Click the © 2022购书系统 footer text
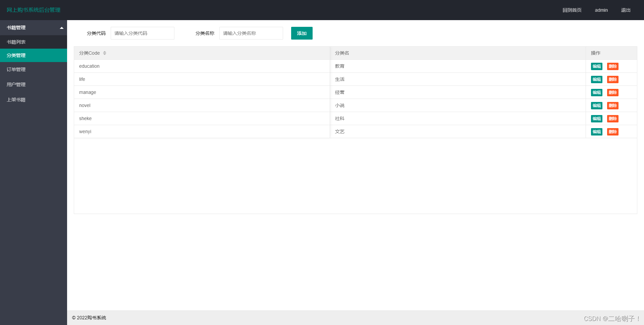Viewport: 644px width, 325px height. point(89,318)
